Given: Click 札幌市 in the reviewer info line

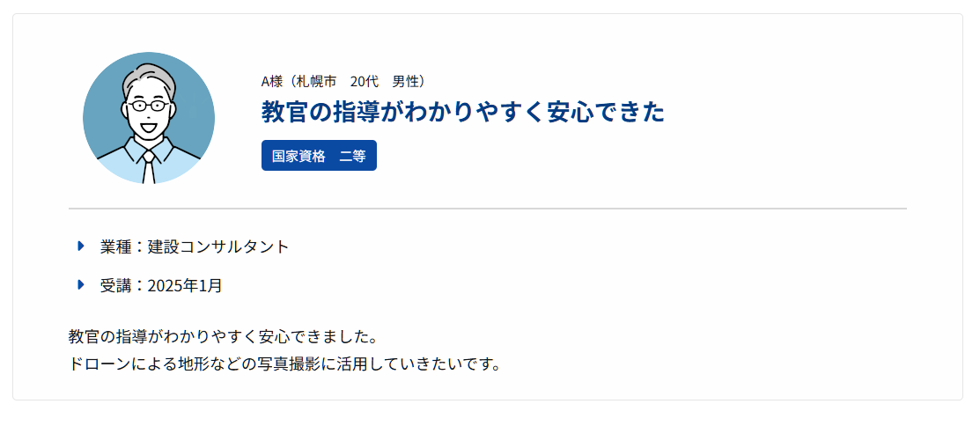Looking at the screenshot, I should coord(316,82).
